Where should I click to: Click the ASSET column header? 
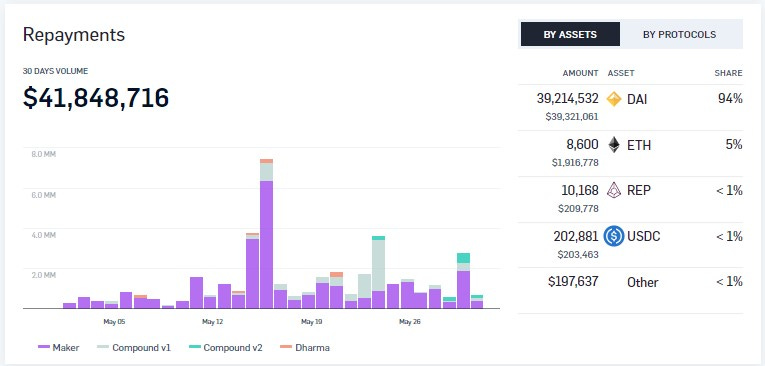coord(621,73)
